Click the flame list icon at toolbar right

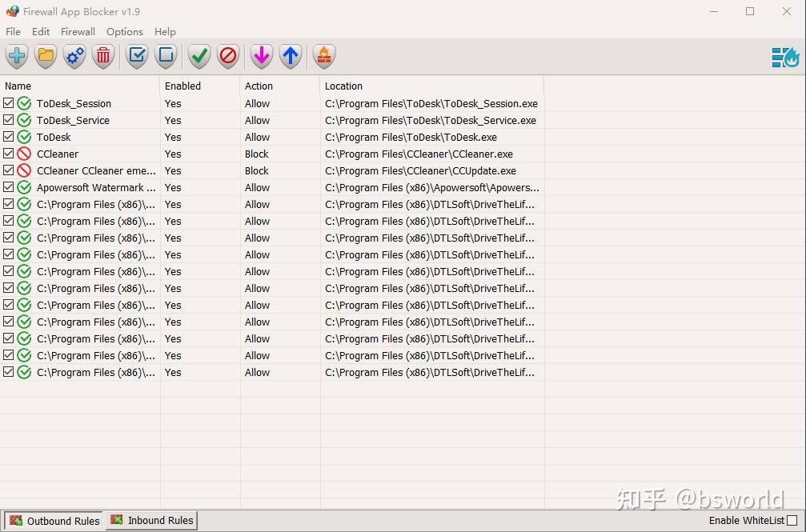[785, 57]
